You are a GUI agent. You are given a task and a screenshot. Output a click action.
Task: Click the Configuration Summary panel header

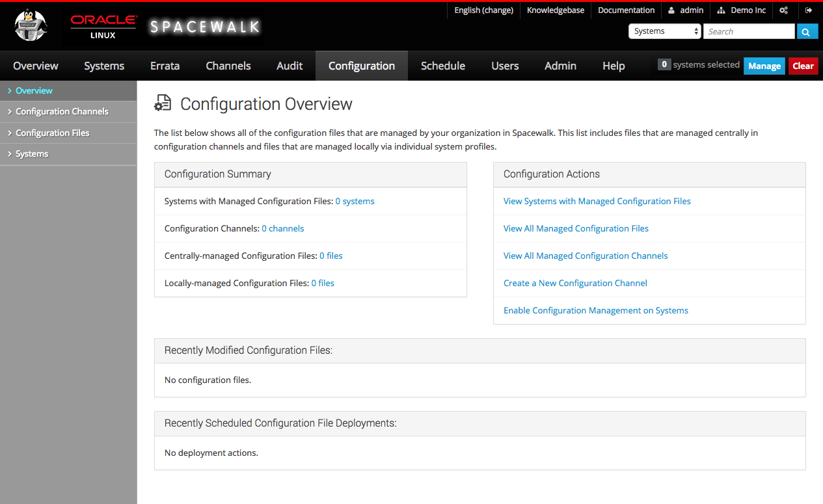click(311, 174)
